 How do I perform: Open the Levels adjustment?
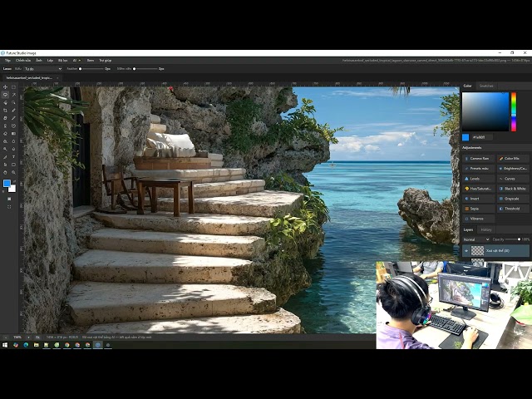tap(479, 179)
